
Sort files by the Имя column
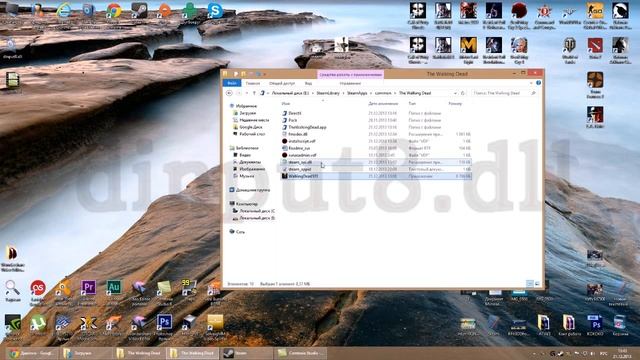pos(286,104)
